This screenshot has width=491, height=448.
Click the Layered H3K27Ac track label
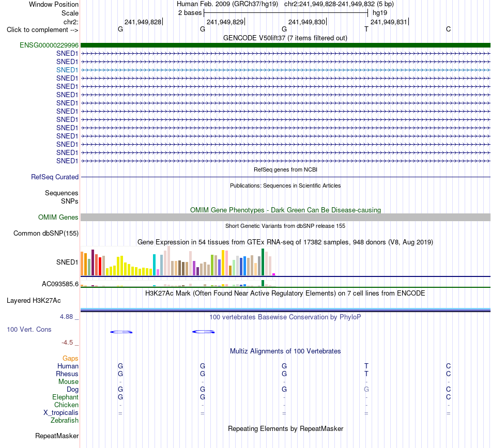34,301
